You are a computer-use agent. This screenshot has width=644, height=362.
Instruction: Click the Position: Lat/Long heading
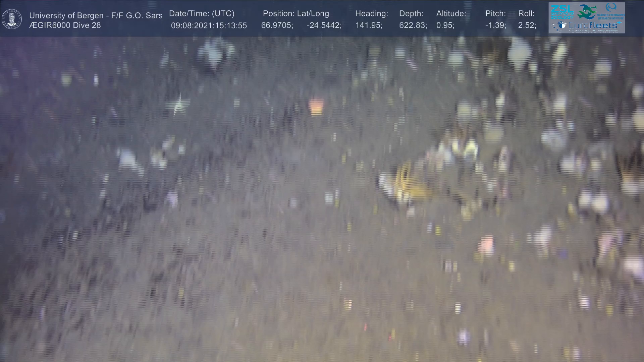[x=296, y=14]
